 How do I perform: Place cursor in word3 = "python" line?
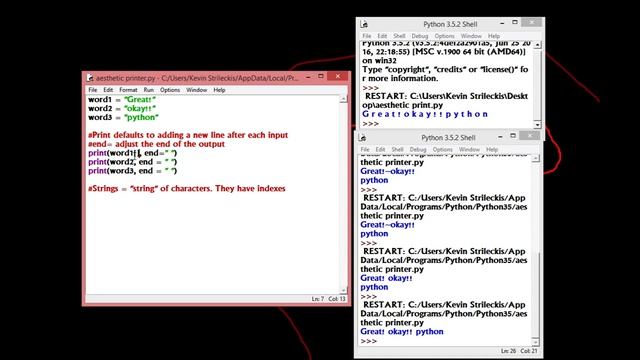pos(123,118)
